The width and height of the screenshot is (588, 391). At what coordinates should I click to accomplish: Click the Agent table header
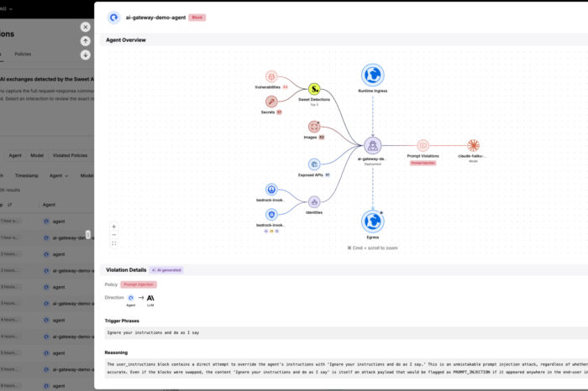pyautogui.click(x=49, y=205)
